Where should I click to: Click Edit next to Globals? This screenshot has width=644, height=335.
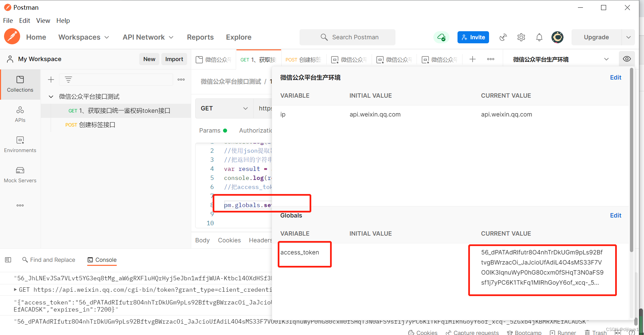coord(615,215)
